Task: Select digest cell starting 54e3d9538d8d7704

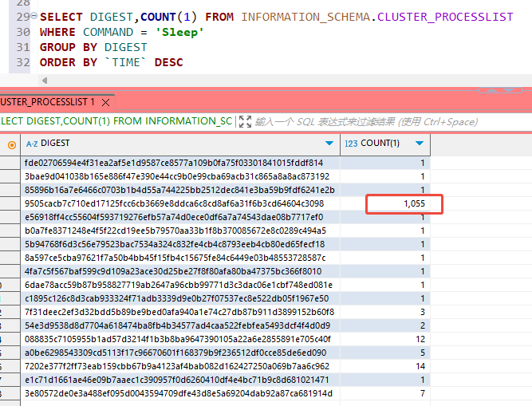Action: [180, 325]
